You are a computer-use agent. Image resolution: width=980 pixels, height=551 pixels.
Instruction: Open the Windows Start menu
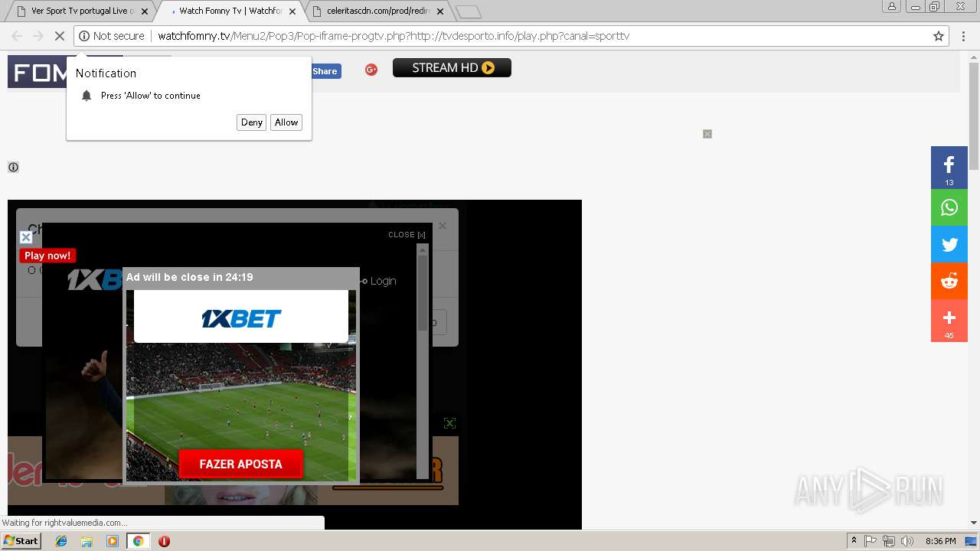click(x=21, y=540)
